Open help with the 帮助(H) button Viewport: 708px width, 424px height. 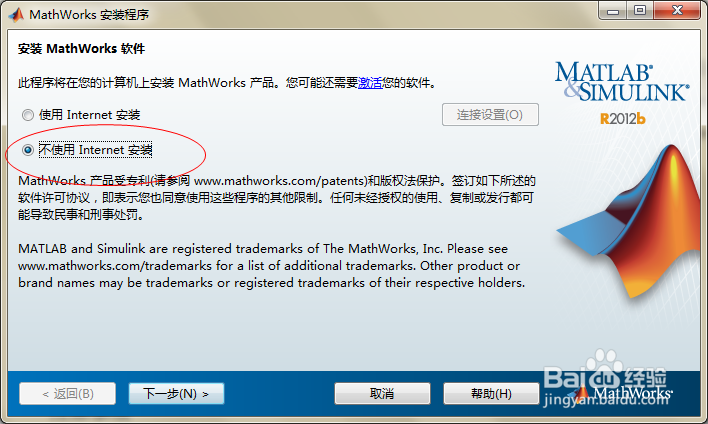point(491,394)
